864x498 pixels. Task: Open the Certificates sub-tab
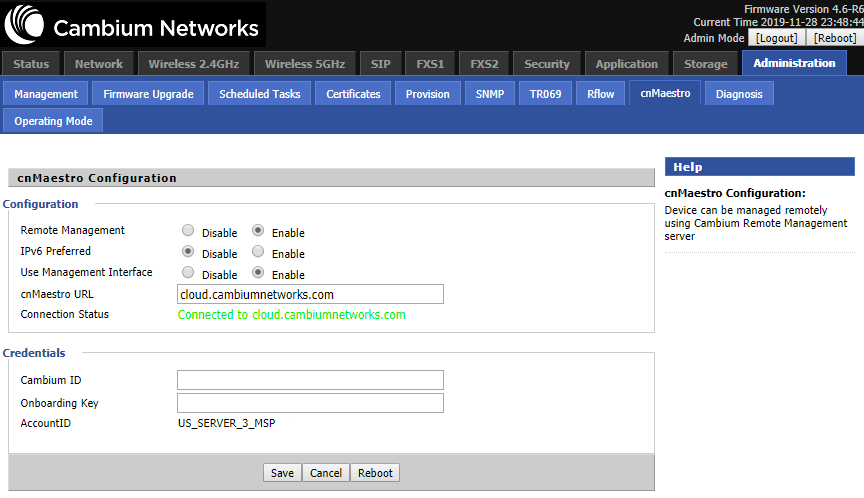[x=353, y=94]
